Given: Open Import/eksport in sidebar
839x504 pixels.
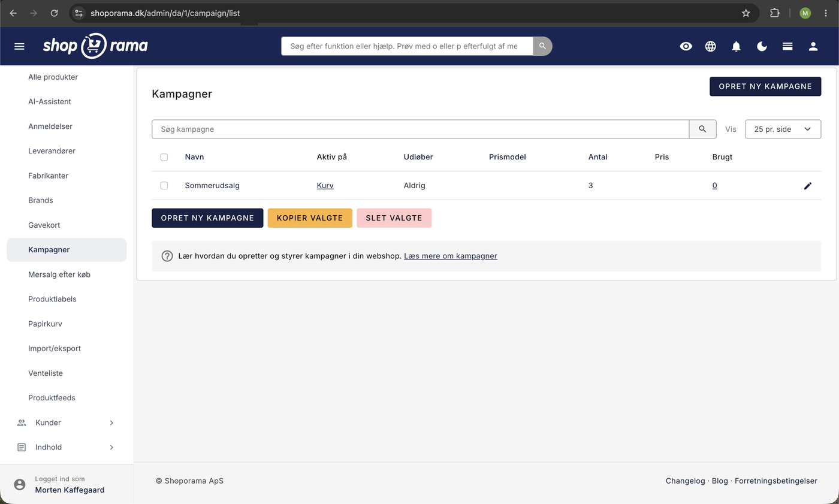Looking at the screenshot, I should pyautogui.click(x=55, y=348).
